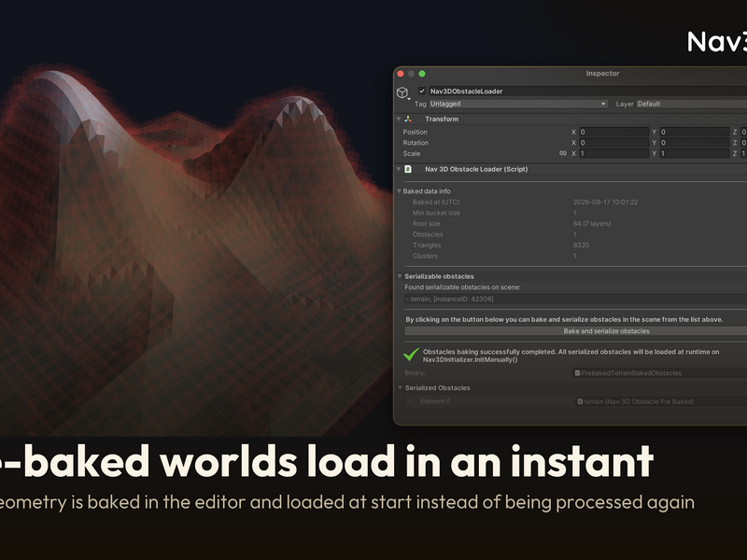Click the 'Clusters' label in Baked data info

pos(425,256)
